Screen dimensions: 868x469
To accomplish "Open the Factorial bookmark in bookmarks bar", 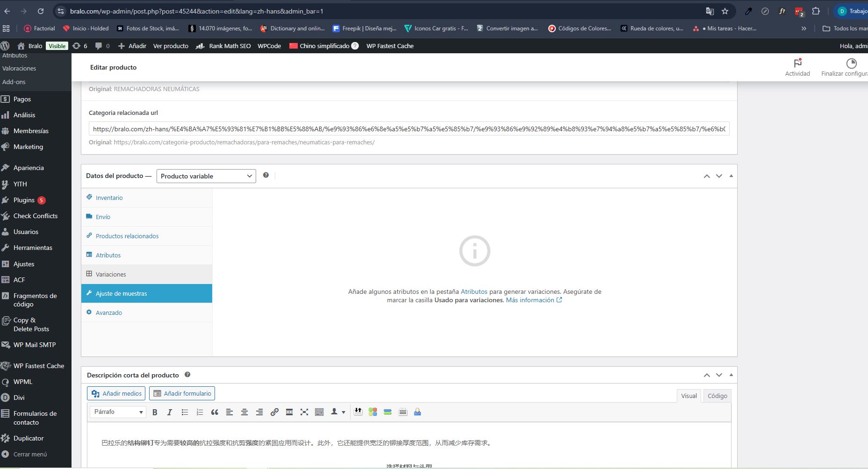I will [x=39, y=28].
